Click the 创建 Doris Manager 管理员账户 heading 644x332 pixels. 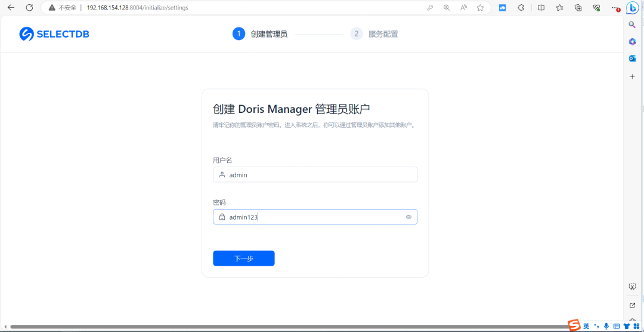[291, 109]
